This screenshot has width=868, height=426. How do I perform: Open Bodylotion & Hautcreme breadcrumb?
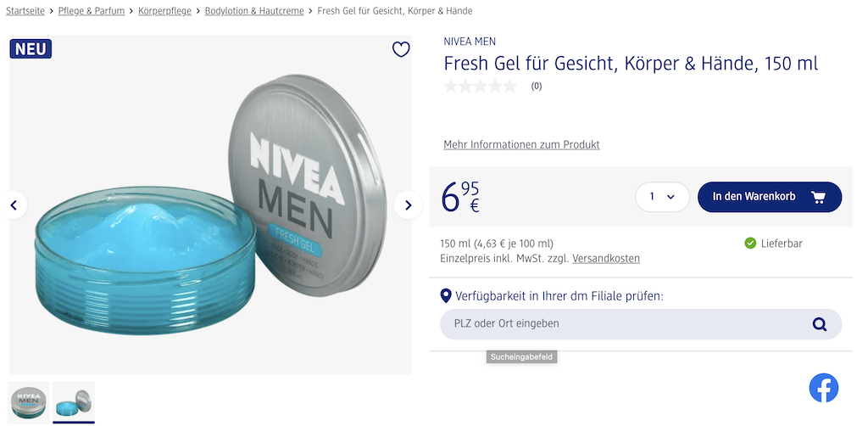click(254, 11)
